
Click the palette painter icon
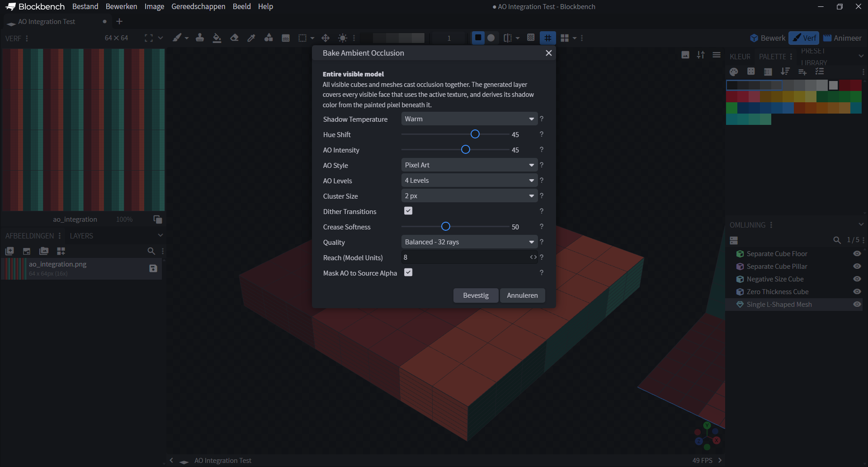734,71
